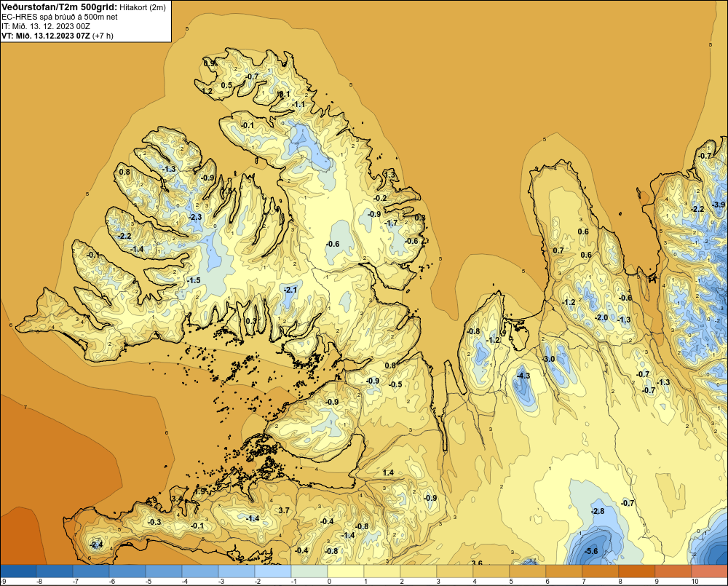Click the 3.4 temperature value

tap(177, 499)
